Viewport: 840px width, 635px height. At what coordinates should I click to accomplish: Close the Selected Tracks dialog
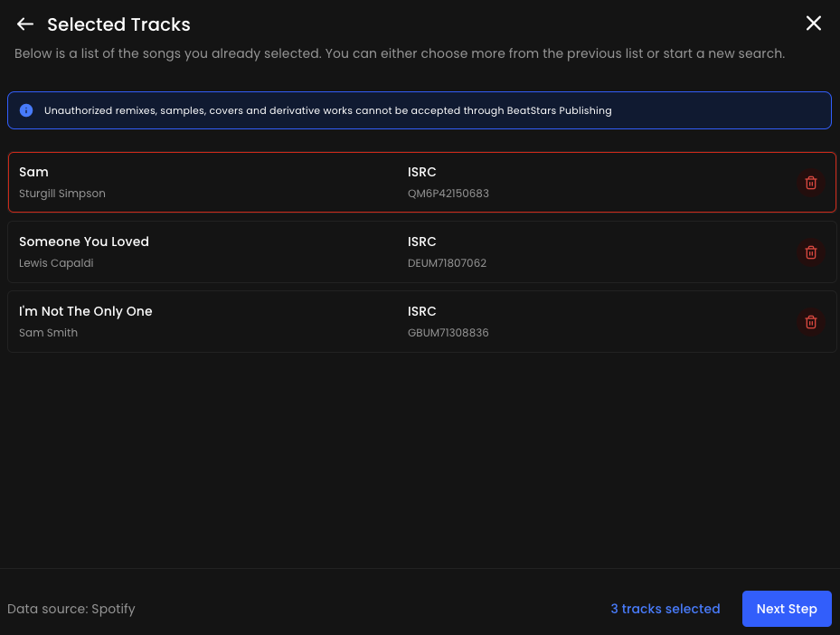point(814,24)
